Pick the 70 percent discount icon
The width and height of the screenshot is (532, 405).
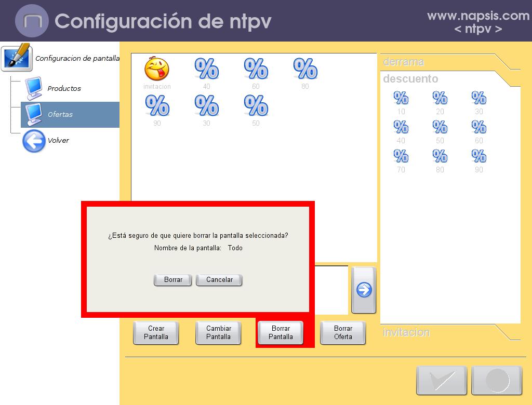(401, 156)
